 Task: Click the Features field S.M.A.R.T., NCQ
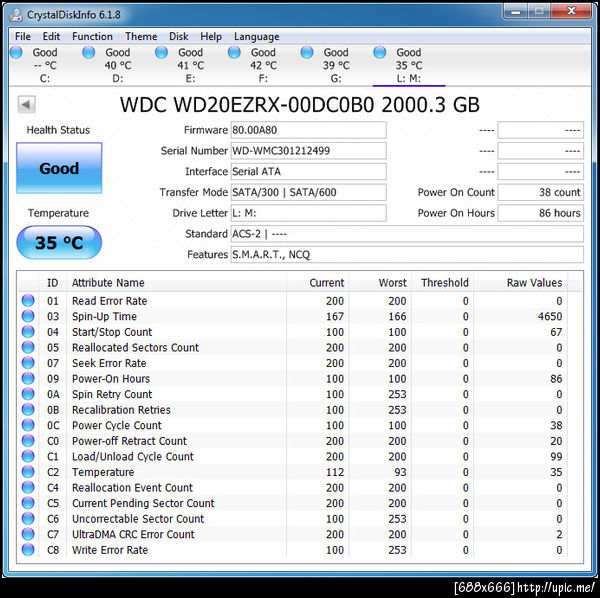[407, 254]
